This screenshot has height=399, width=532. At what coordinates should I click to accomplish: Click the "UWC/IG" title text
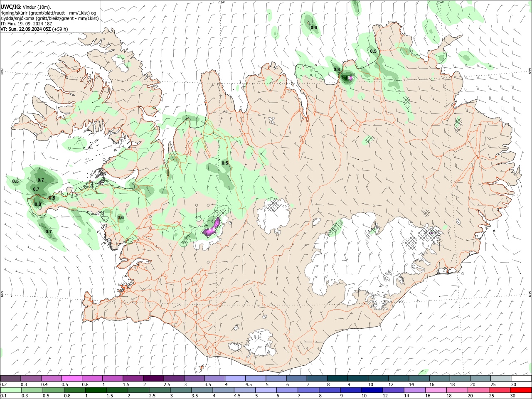click(x=10, y=7)
